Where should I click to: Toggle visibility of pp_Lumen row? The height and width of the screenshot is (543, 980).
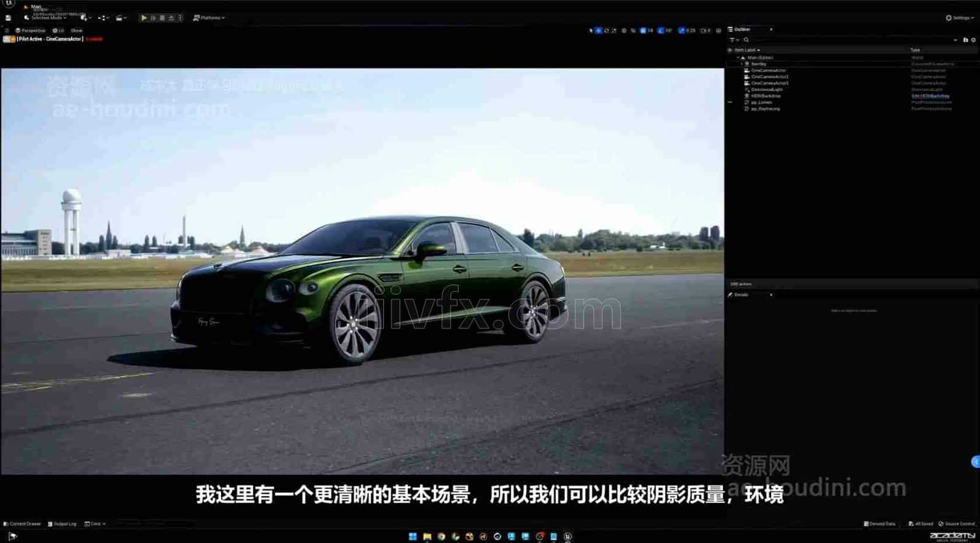730,103
